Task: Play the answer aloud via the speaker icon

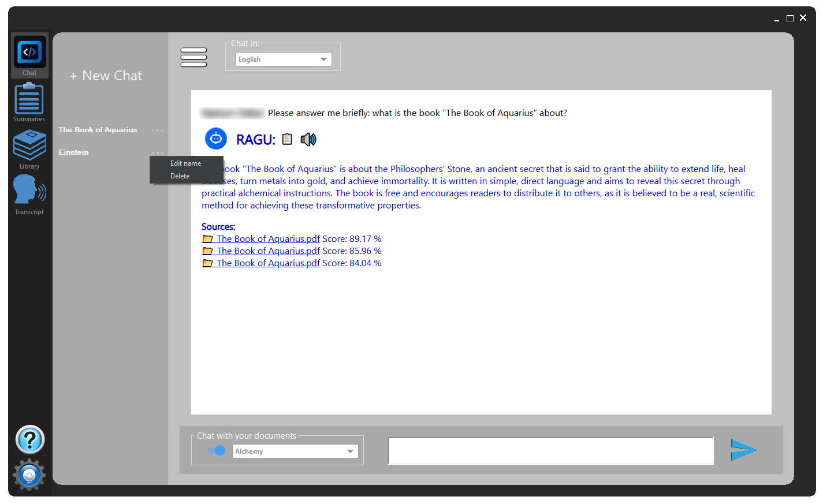Action: pyautogui.click(x=308, y=139)
